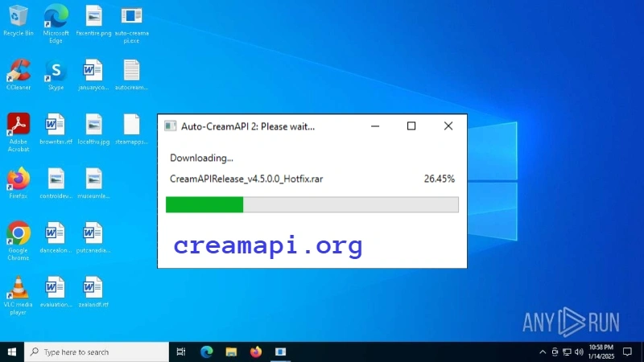Screen dimensions: 644x362
Task: Click the CreamAPIRelease_v4.5.0.0_Hotfix.rar filename
Action: coord(246,179)
